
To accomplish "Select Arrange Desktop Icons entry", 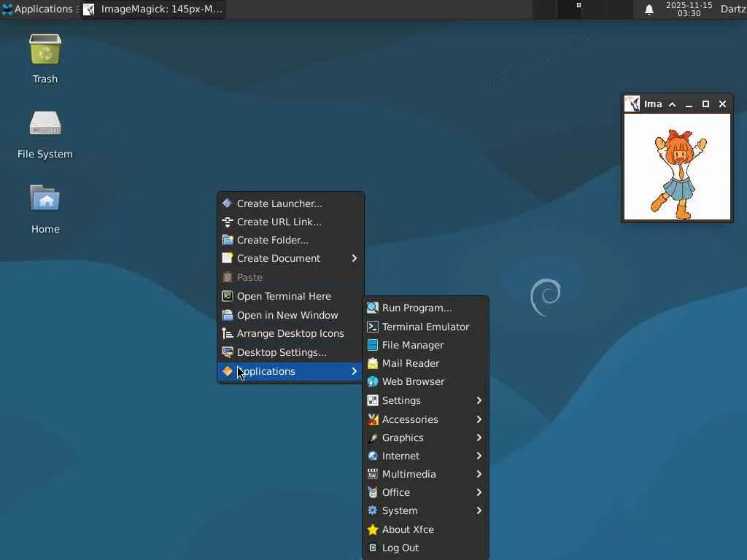I will tap(290, 333).
